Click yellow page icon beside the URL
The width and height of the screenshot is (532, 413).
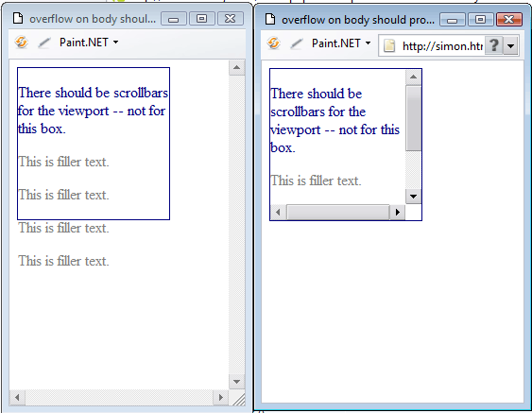389,45
